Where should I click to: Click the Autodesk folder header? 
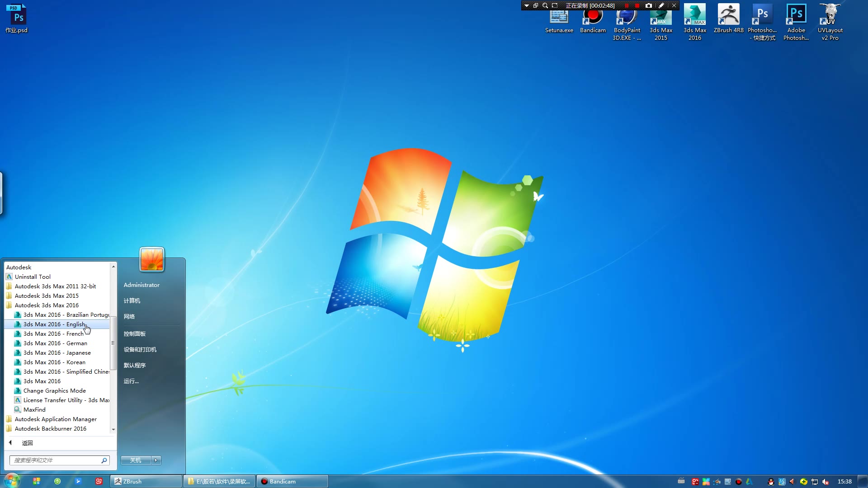click(57, 267)
